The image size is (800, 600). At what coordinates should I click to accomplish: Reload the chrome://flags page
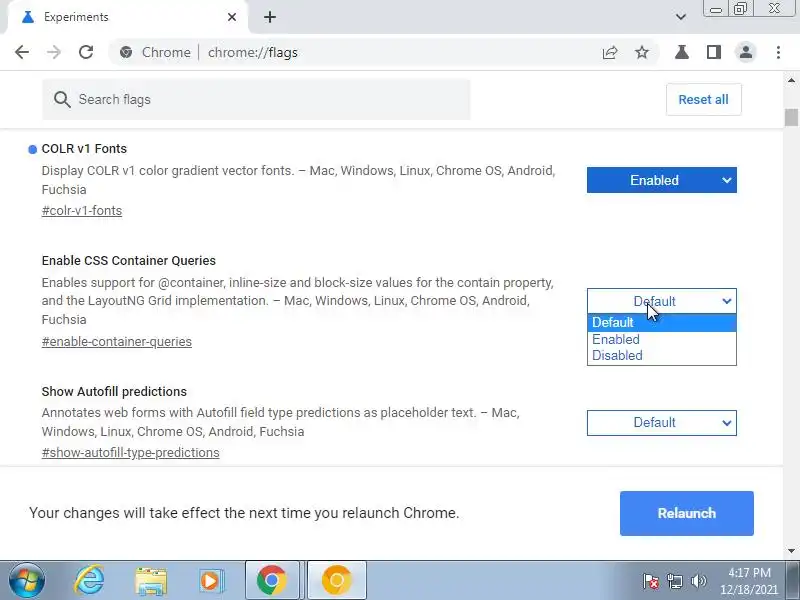(x=86, y=52)
